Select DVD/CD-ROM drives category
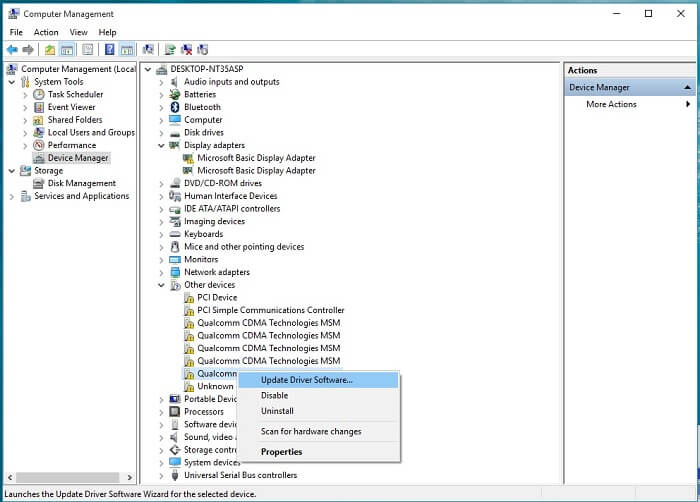 (223, 183)
